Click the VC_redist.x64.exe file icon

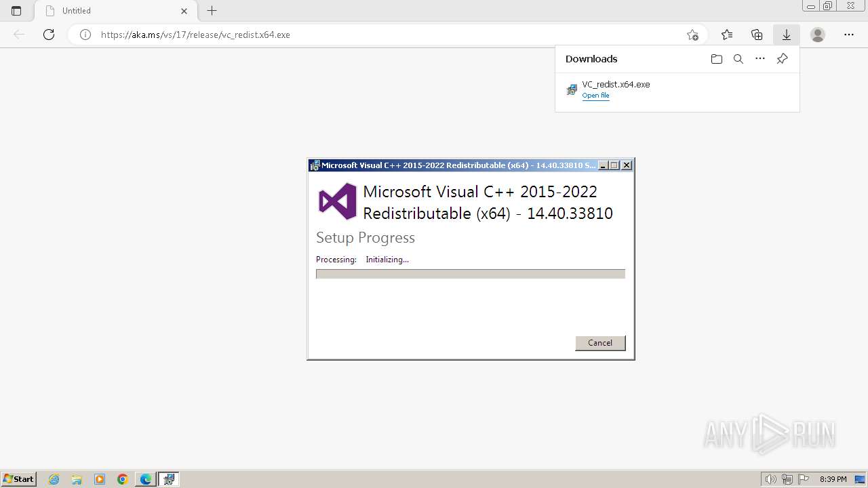point(572,89)
